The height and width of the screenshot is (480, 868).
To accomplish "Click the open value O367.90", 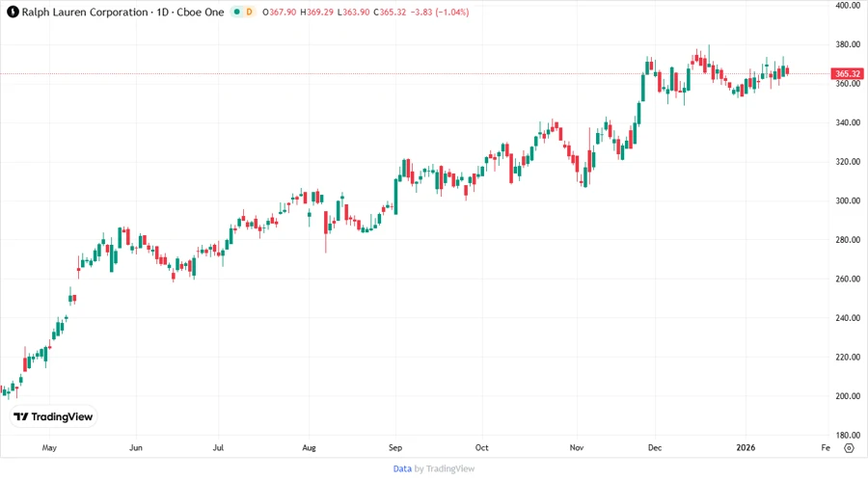I will [x=279, y=12].
